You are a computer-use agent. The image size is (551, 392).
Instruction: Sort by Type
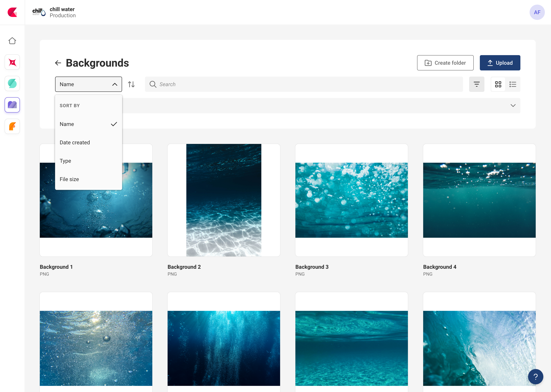pos(89,161)
